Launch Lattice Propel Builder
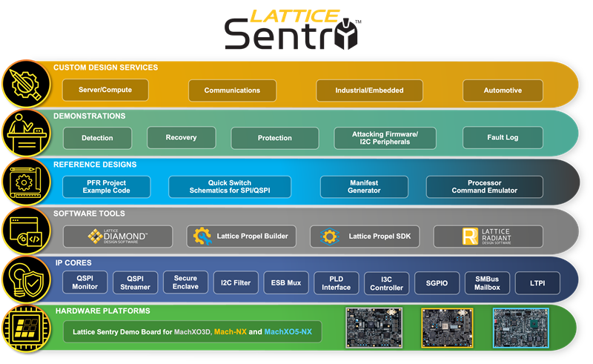Screen dimensions: 593x364 [242, 236]
